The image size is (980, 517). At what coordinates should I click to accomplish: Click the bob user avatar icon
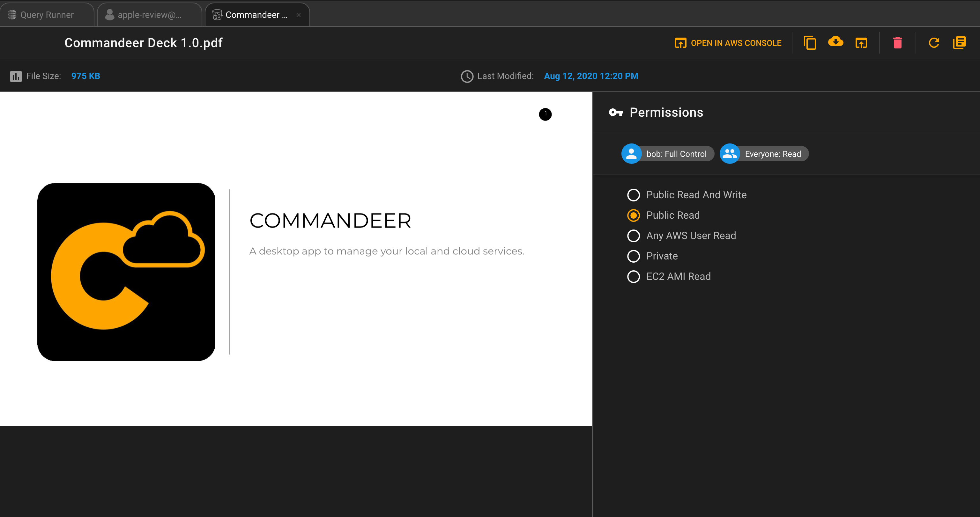(x=632, y=154)
